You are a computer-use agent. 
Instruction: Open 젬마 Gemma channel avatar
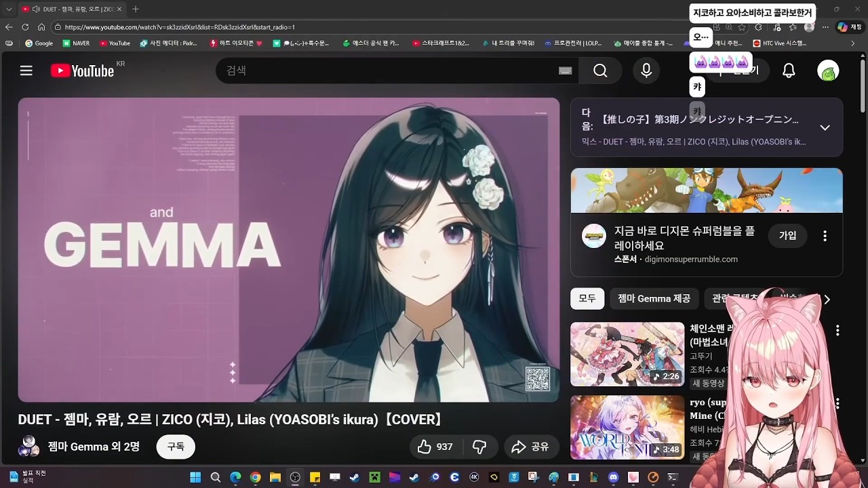point(29,447)
